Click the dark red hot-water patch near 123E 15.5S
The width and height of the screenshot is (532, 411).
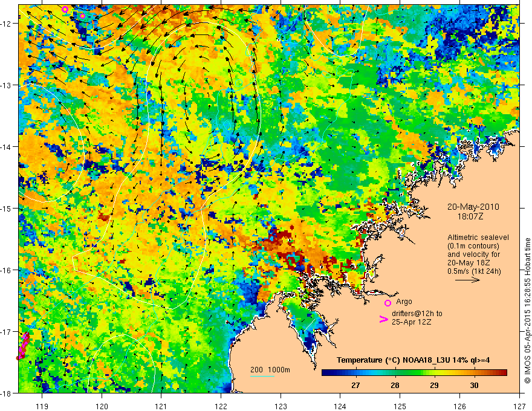[x=281, y=237]
